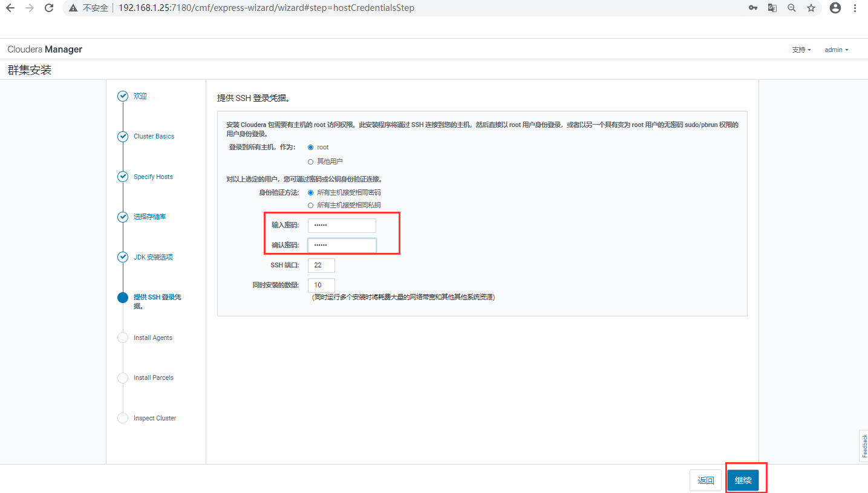
Task: Click the Inspect Cluster step label
Action: pyautogui.click(x=155, y=418)
